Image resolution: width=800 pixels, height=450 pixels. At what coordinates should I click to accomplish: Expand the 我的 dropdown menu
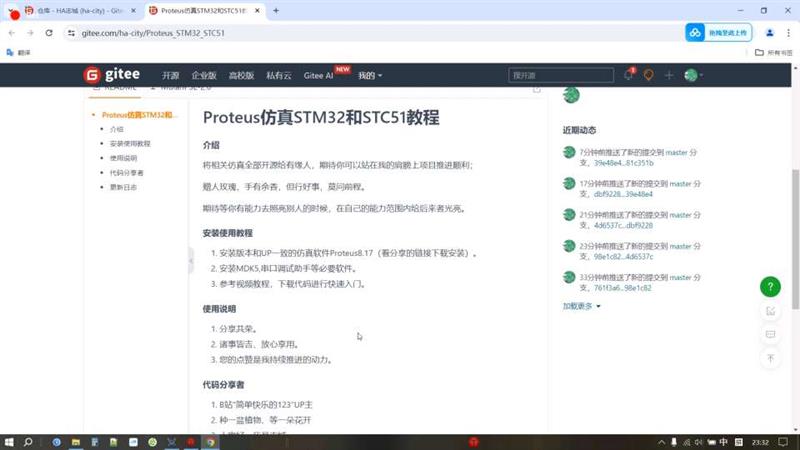click(369, 76)
